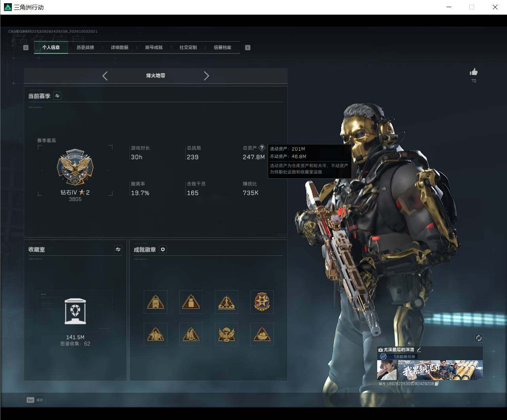
Task: Click the 三角洲行动 app icon in title bar
Action: tap(8, 7)
